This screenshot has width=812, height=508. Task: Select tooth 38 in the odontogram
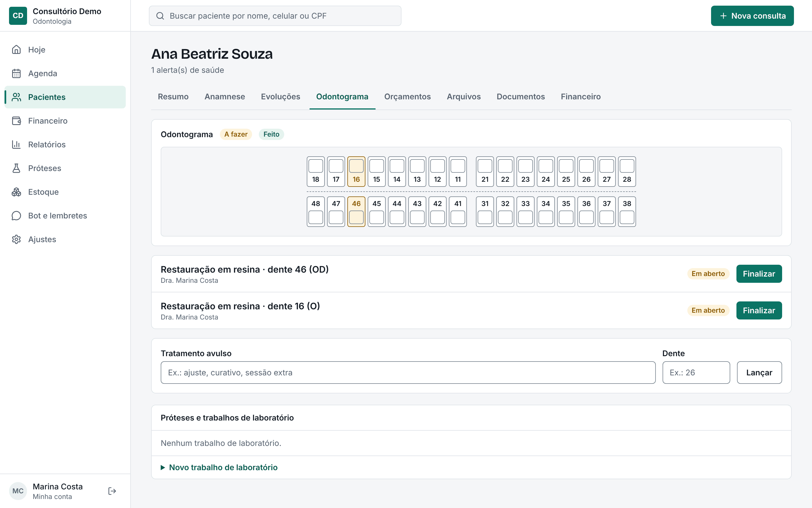coord(627,212)
